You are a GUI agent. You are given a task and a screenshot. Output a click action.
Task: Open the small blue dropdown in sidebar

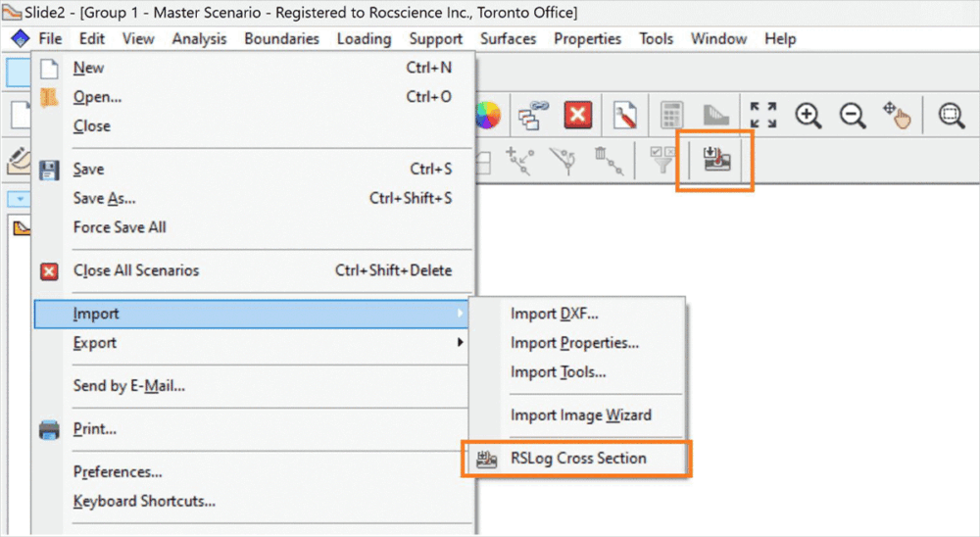(19, 199)
